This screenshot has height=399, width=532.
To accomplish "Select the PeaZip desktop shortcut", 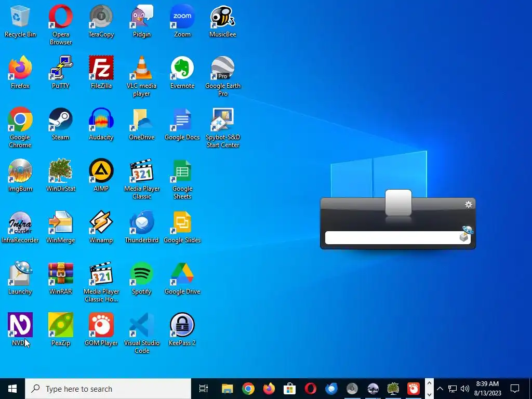I will [x=60, y=329].
